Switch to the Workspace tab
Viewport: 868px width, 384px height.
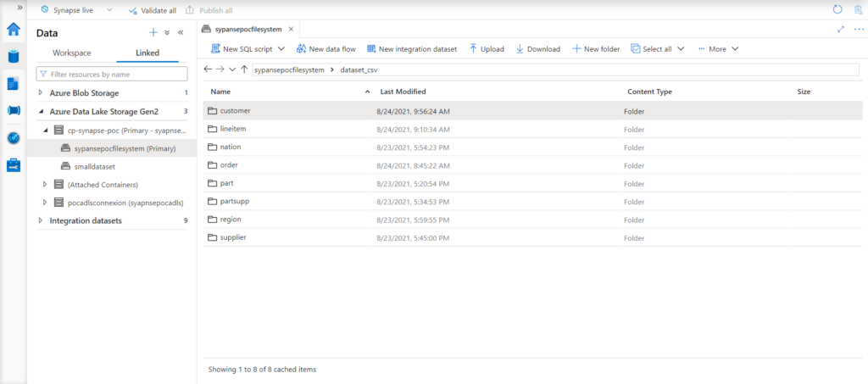pos(72,53)
